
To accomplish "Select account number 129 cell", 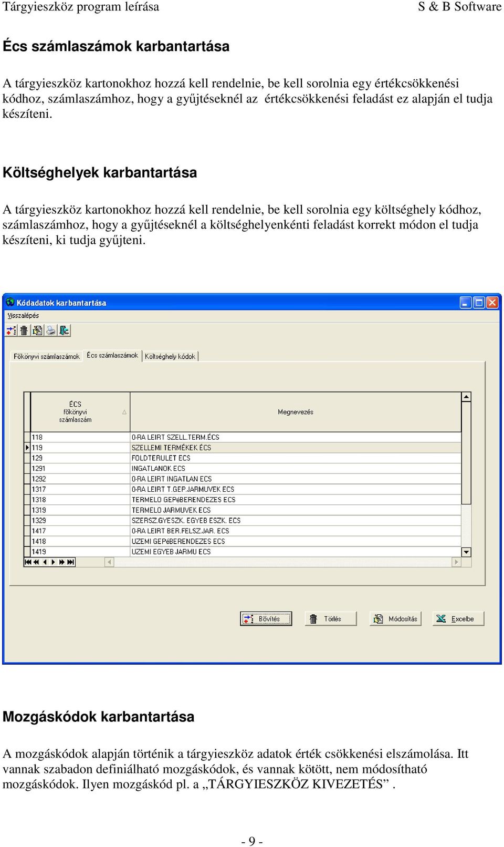I will click(x=80, y=458).
